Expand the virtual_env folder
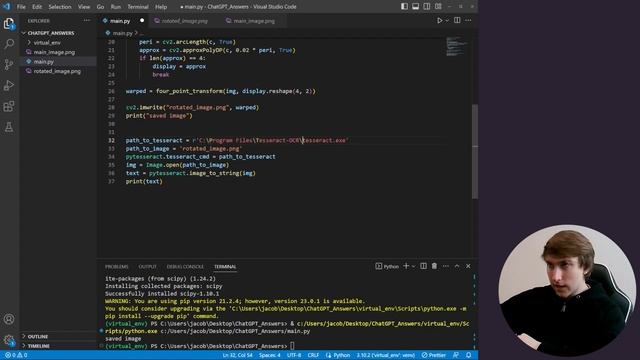The height and width of the screenshot is (360, 640). coord(47,42)
